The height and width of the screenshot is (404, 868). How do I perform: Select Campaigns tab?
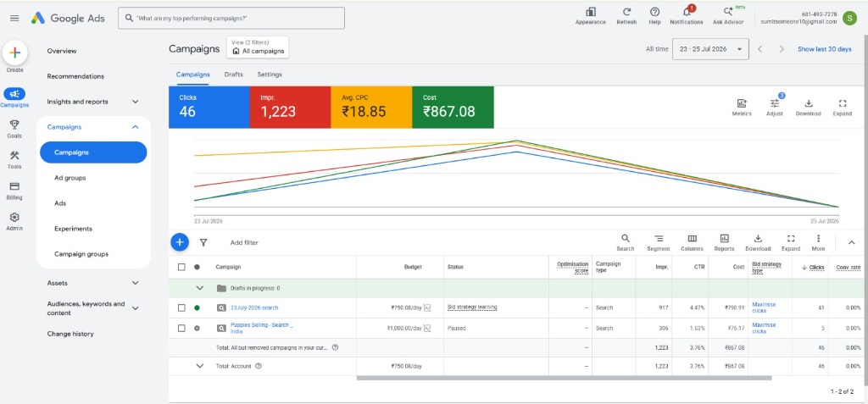192,75
